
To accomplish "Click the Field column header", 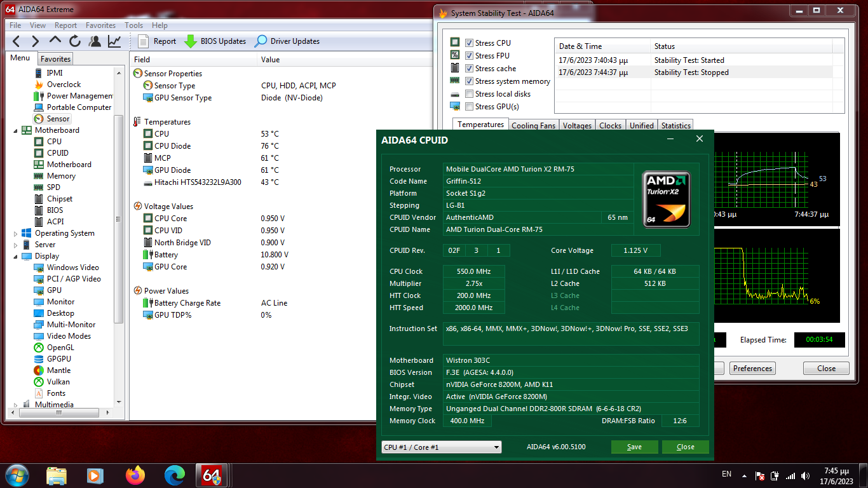I will coord(193,60).
